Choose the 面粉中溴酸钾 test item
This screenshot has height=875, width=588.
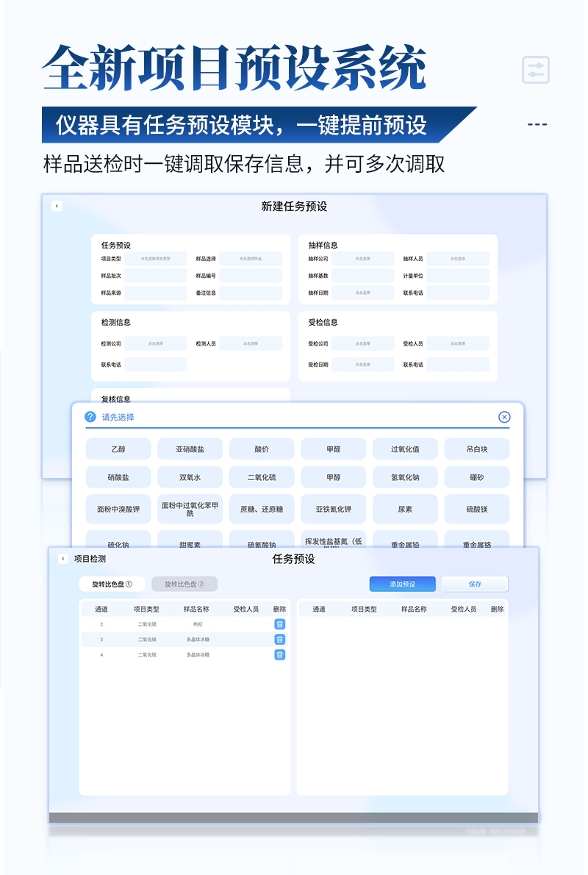118,509
